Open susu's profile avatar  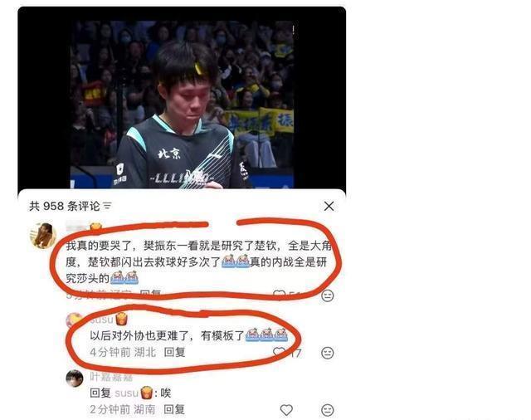pos(74,320)
